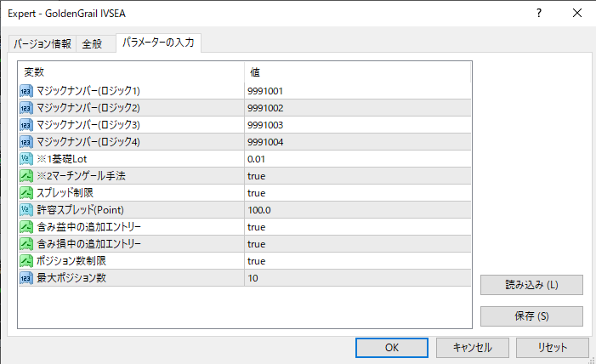Toggle the true value of 含み益中の追加エントリー

(257, 226)
